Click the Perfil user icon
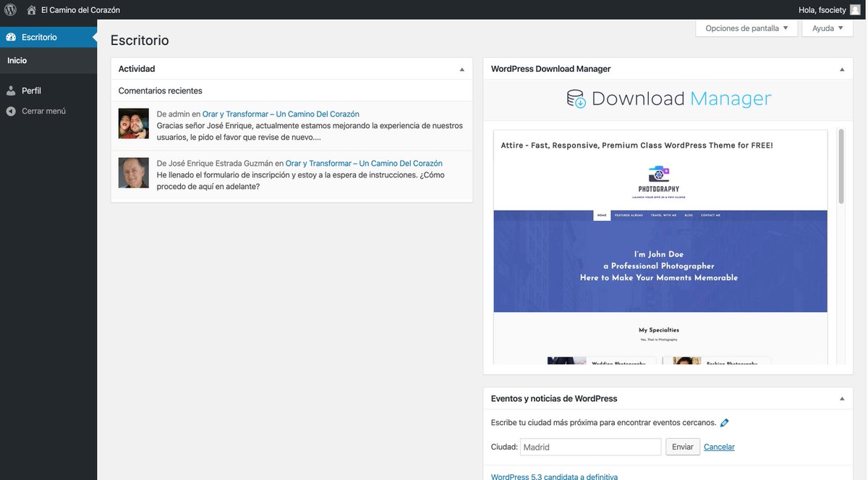868x480 pixels. click(11, 91)
